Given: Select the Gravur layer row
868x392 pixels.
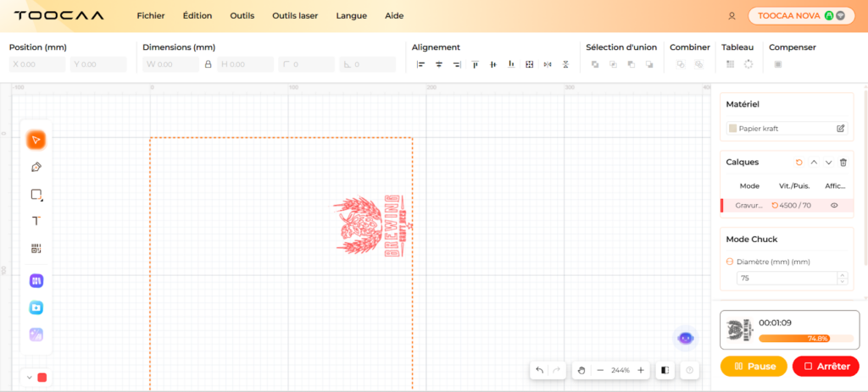Looking at the screenshot, I should tap(787, 205).
